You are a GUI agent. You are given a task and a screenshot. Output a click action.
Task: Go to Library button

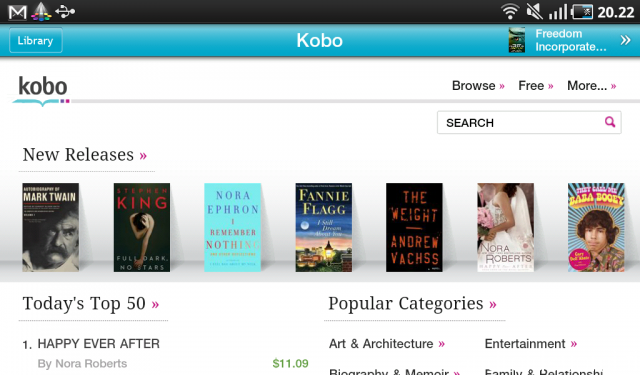coord(36,40)
